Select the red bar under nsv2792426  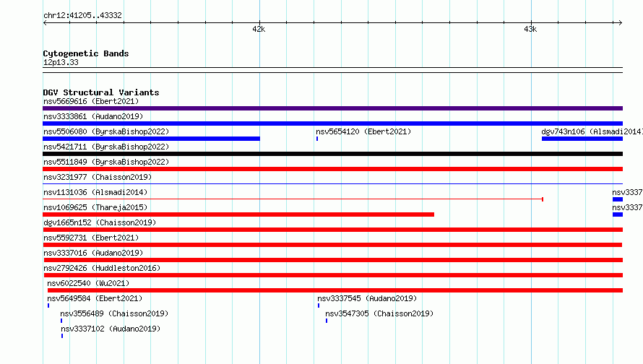pos(333,275)
